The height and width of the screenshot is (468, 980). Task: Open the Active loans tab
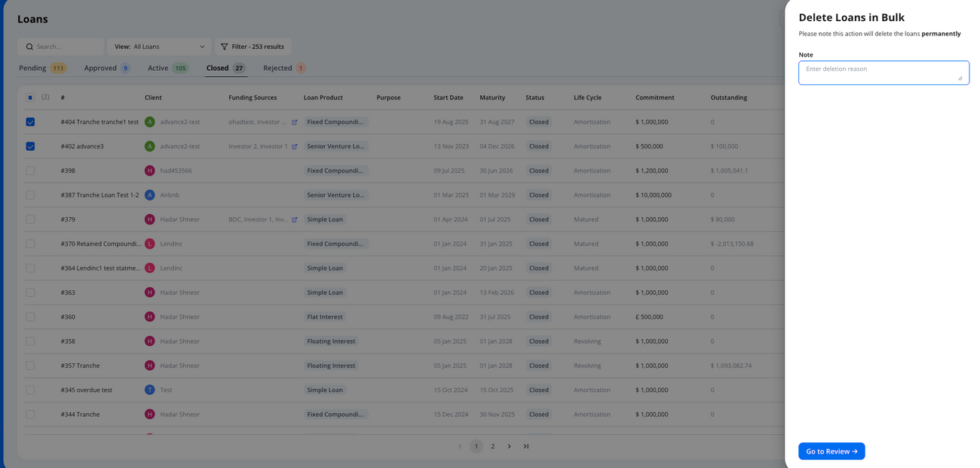[158, 67]
